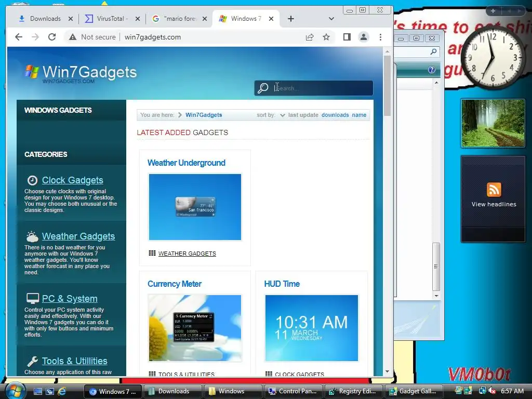Open the Windows Start menu

tap(15, 391)
